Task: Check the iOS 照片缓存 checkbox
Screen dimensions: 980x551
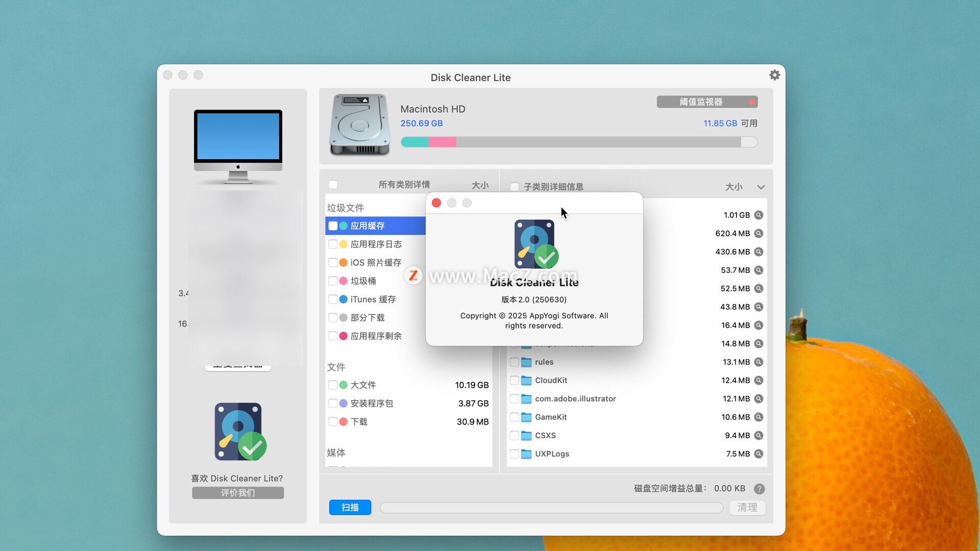Action: (333, 263)
